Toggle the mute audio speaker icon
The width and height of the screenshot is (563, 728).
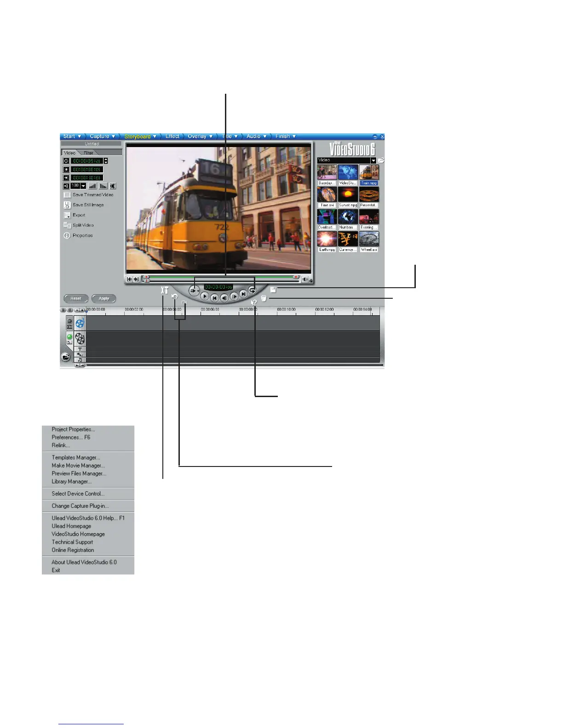(x=113, y=186)
